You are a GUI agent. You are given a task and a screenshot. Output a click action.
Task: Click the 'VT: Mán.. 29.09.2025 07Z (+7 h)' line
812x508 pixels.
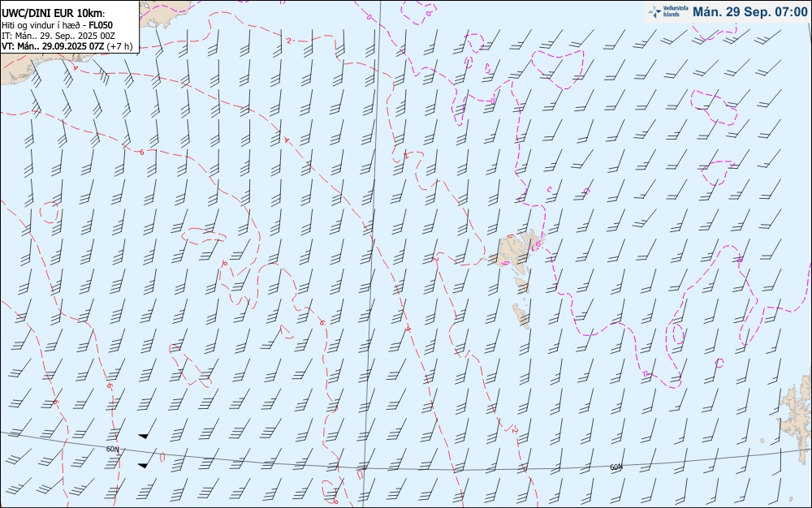(x=67, y=46)
